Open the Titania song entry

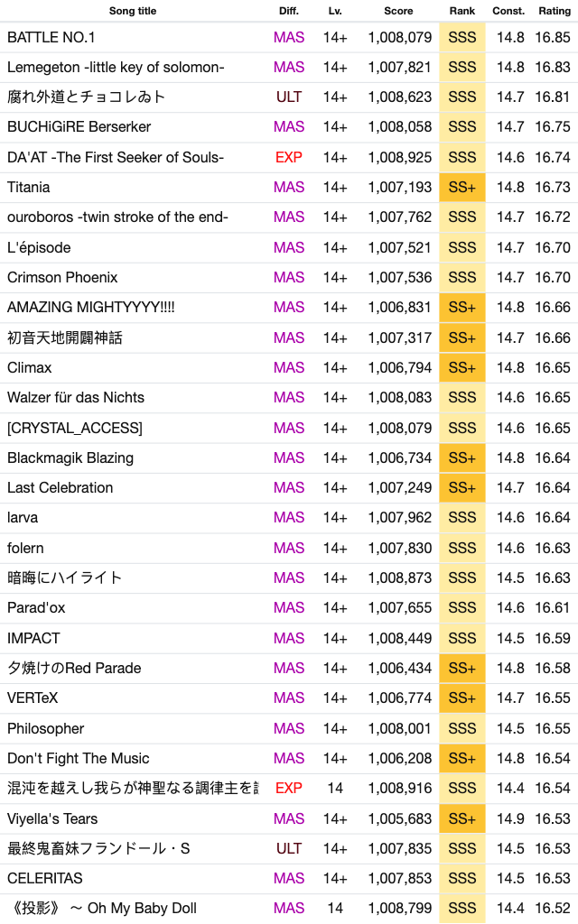pos(289,188)
